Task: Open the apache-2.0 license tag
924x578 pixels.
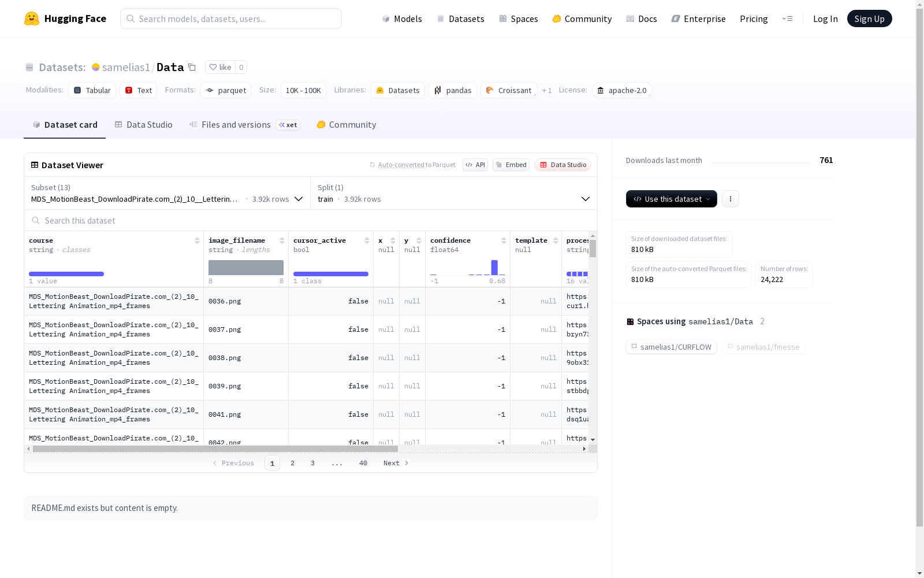Action: pyautogui.click(x=622, y=90)
